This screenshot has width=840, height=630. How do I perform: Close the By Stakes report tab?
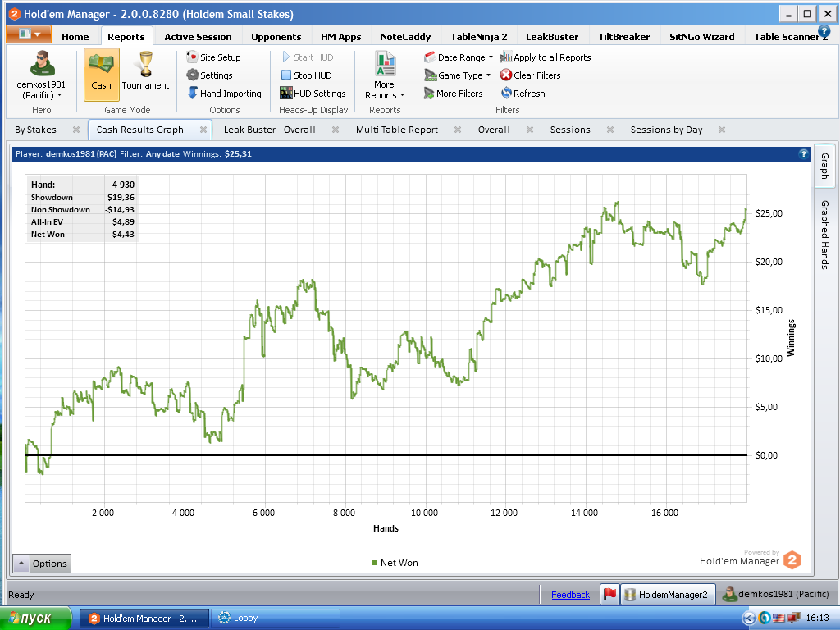click(76, 130)
